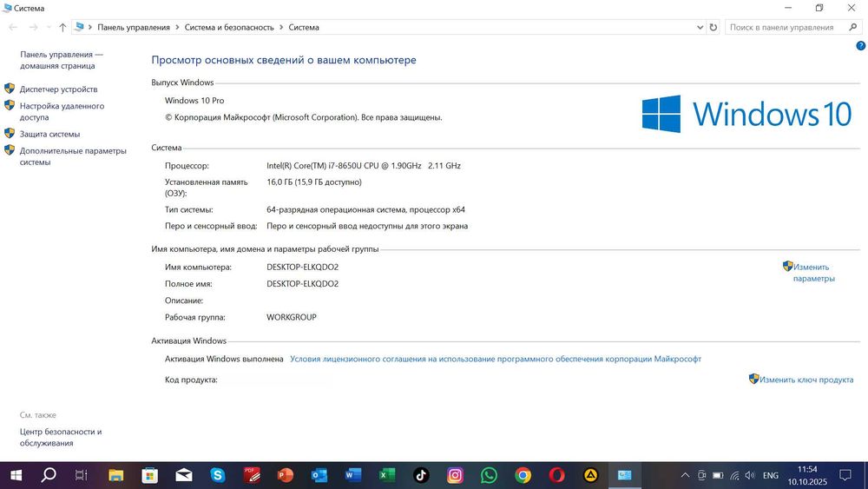The image size is (868, 489).
Task: Open the yellow triangle app in taskbar
Action: (590, 475)
